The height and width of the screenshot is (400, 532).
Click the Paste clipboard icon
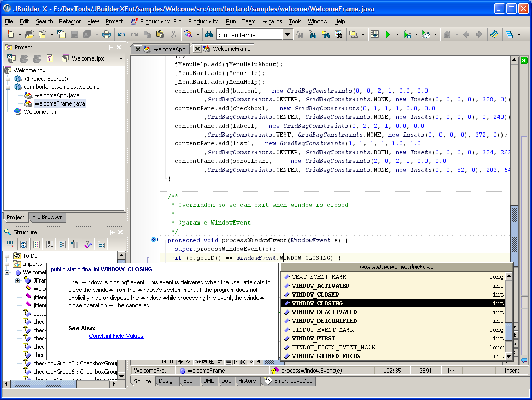tap(160, 35)
